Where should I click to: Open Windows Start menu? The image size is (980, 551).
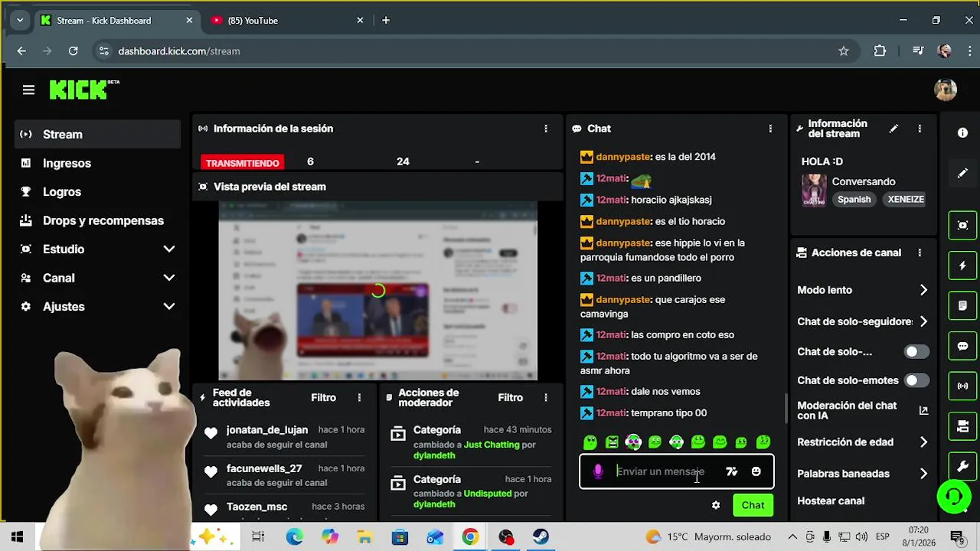pyautogui.click(x=17, y=537)
